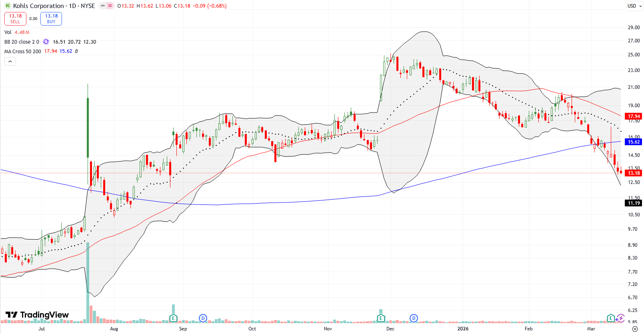
Task: Click the 13.18 BUY button
Action: pos(51,19)
